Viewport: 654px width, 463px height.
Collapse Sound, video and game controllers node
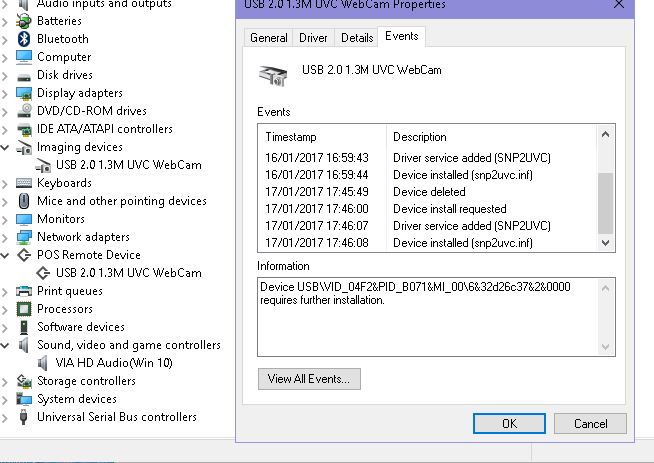[5, 345]
